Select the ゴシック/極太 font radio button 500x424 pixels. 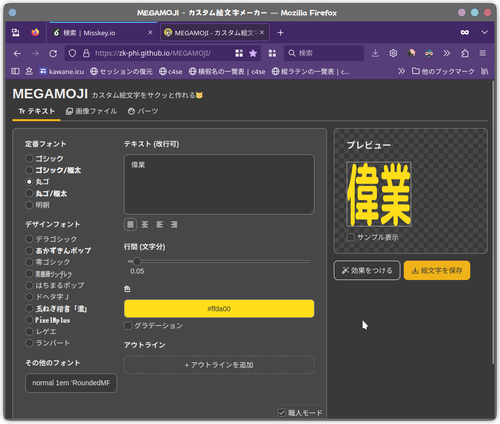(x=29, y=170)
